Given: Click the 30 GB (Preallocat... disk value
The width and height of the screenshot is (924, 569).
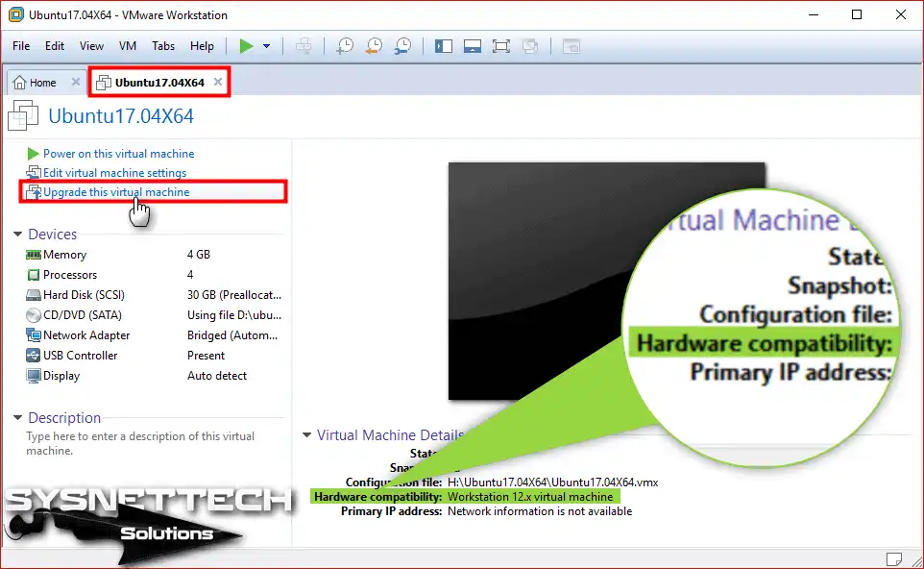Looking at the screenshot, I should pos(234,295).
